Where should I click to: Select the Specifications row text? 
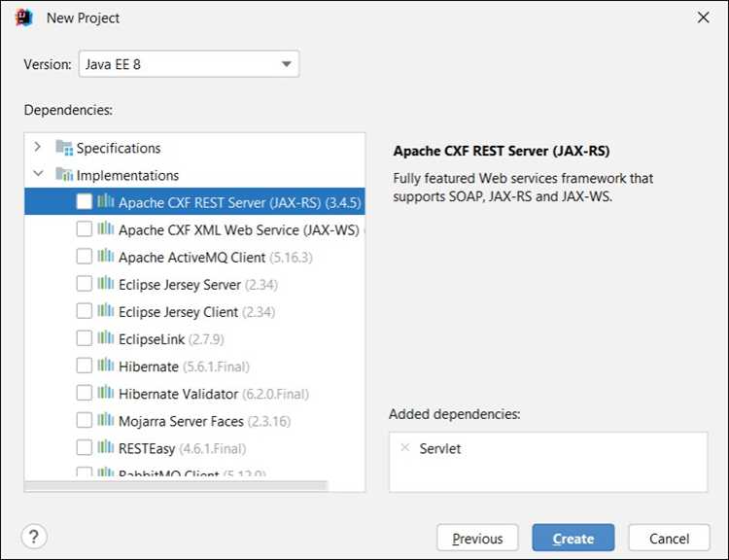119,148
